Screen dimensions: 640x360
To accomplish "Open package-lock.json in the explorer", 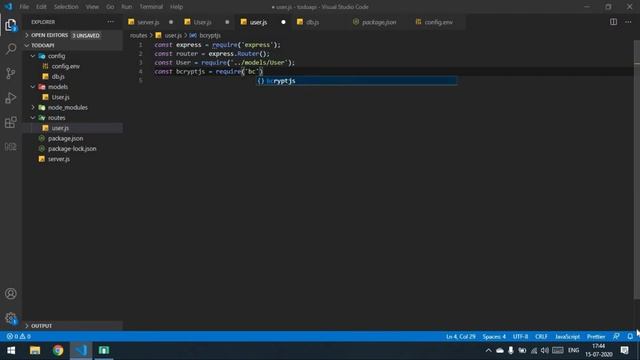I will [x=72, y=149].
